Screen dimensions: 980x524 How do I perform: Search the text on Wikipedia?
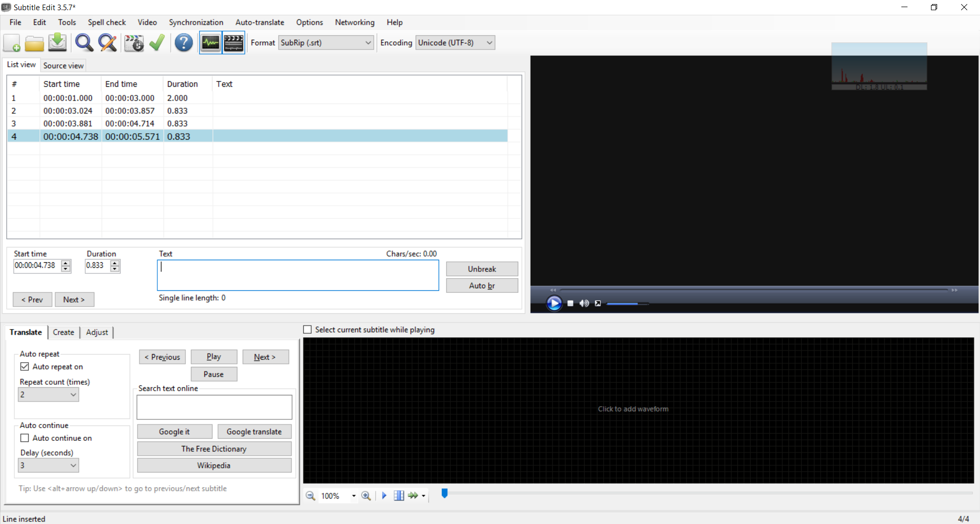(x=213, y=465)
